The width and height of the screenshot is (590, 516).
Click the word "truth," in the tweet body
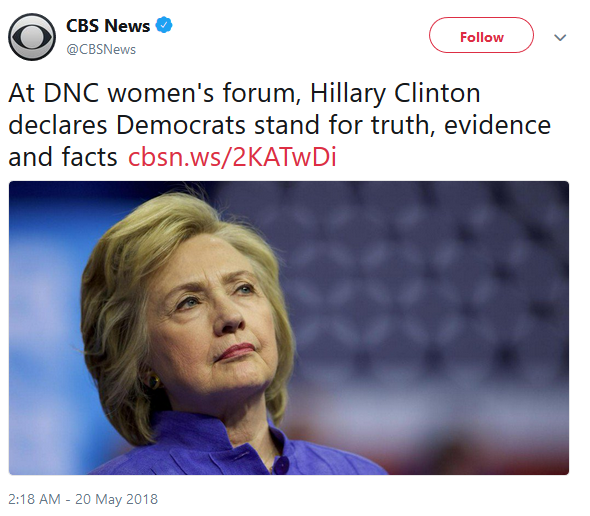[x=403, y=125]
